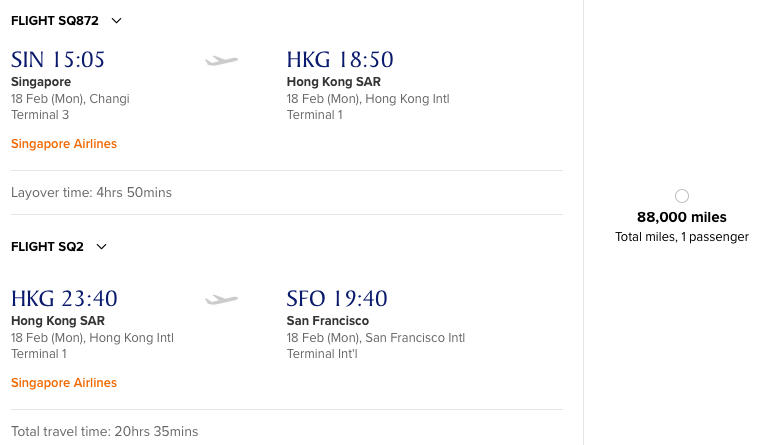771x445 pixels.
Task: Open Singapore Airlines link under SQ872 flight
Action: coord(64,144)
